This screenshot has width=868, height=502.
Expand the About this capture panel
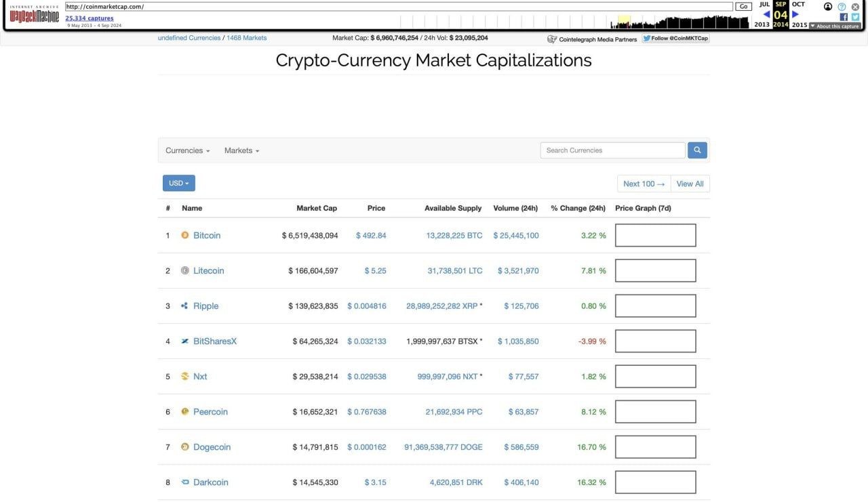pyautogui.click(x=835, y=26)
